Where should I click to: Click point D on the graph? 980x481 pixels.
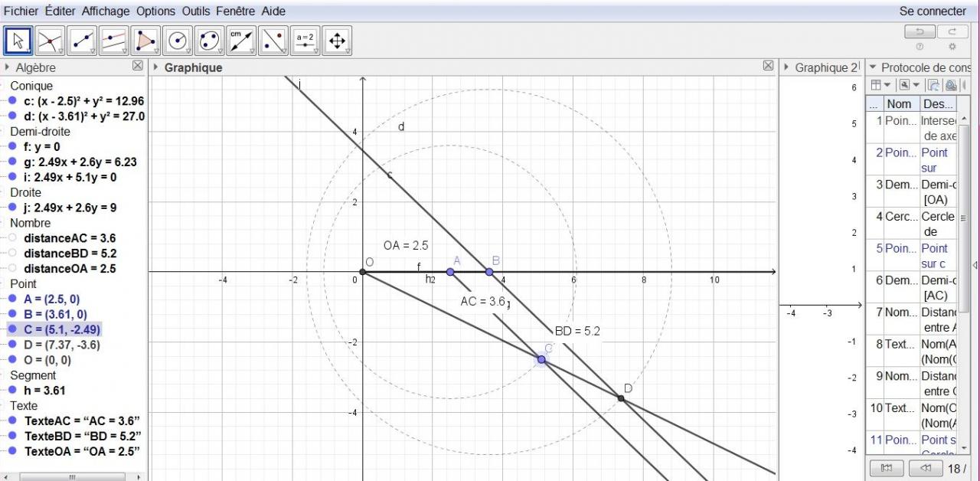tap(621, 398)
